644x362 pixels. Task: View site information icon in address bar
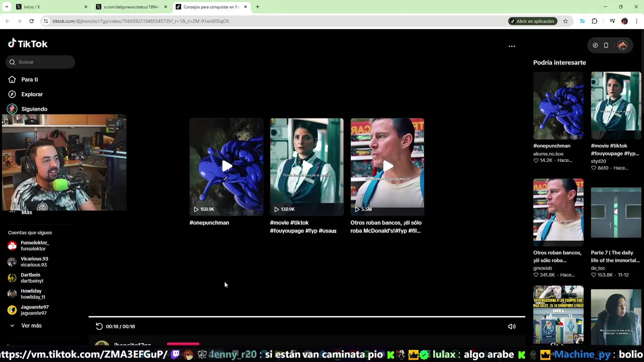(x=46, y=21)
